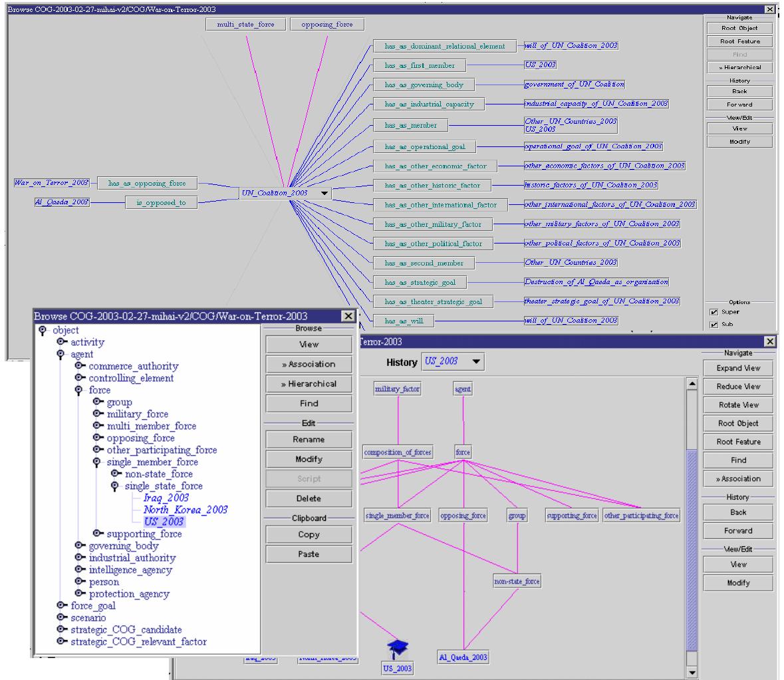Screen dimensions: 784x680
Task: Collapse the force tree node
Action: tap(79, 391)
